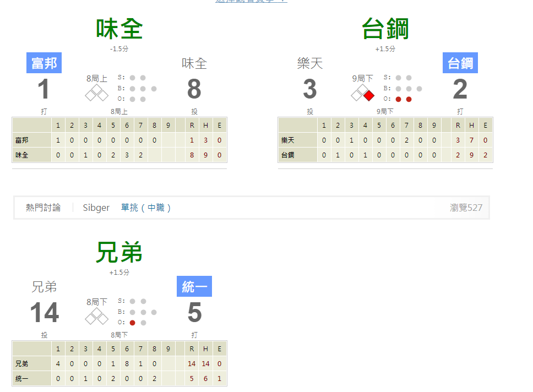Click the 8局上 label beside the 富邦 score

tap(97, 79)
